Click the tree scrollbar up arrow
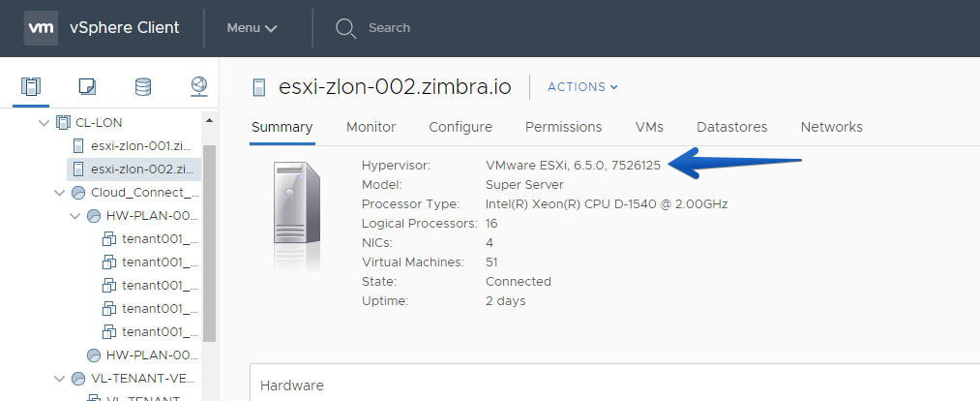This screenshot has width=980, height=401. (x=209, y=120)
